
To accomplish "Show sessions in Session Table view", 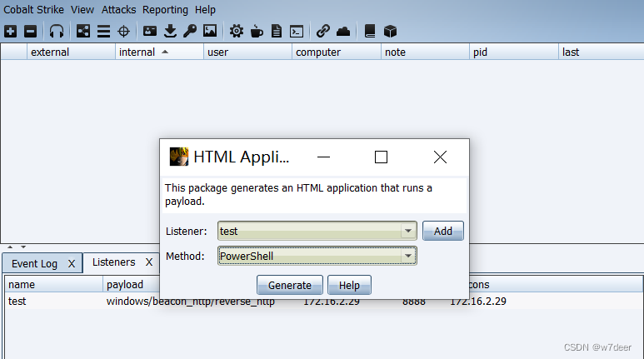I will (103, 31).
